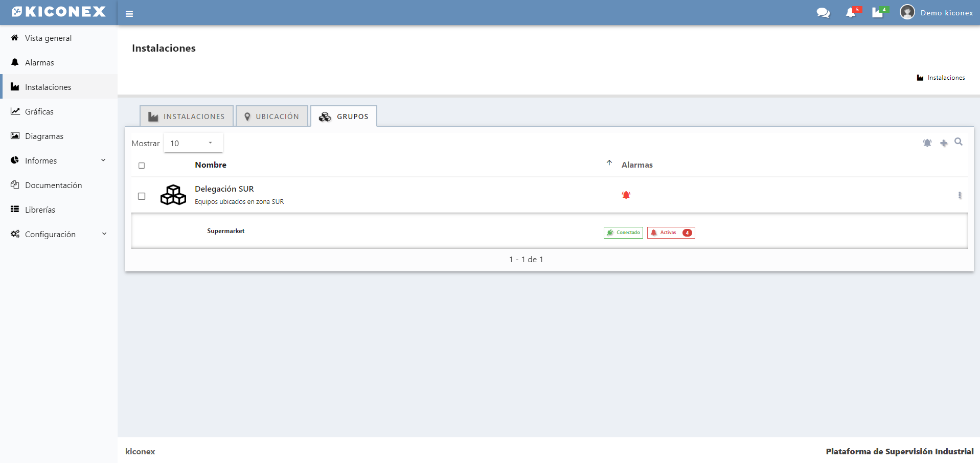Open the notifications bell in header

click(851, 13)
